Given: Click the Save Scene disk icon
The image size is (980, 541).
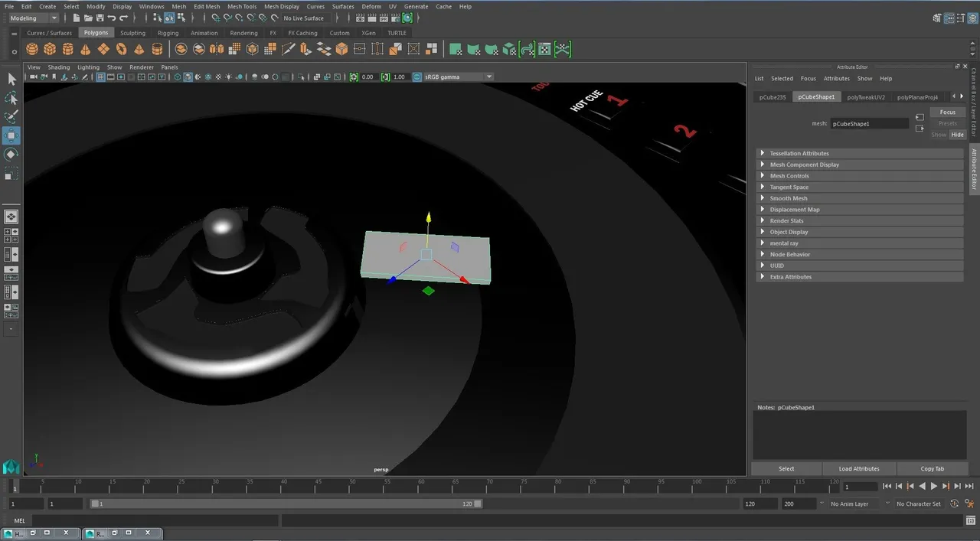Looking at the screenshot, I should tap(100, 18).
